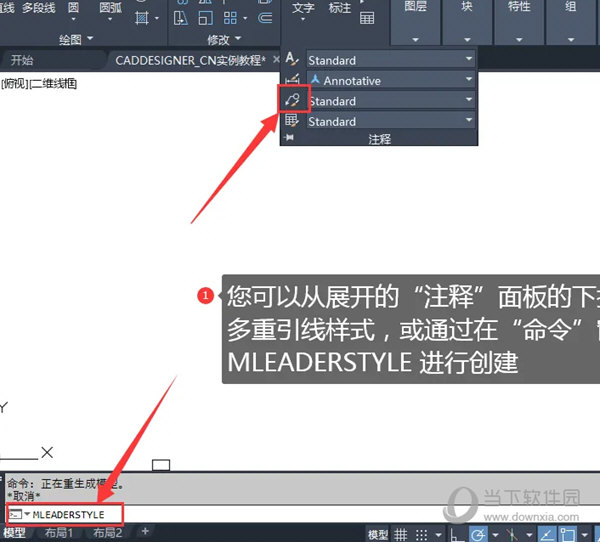Select the offset tool in the modify panel
The width and height of the screenshot is (600, 542).
(x=265, y=18)
